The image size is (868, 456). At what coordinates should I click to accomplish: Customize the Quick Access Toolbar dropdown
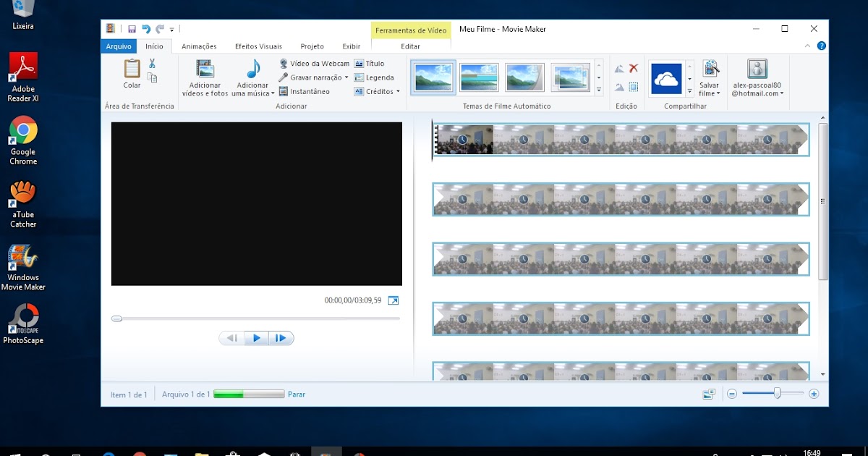[x=172, y=30]
